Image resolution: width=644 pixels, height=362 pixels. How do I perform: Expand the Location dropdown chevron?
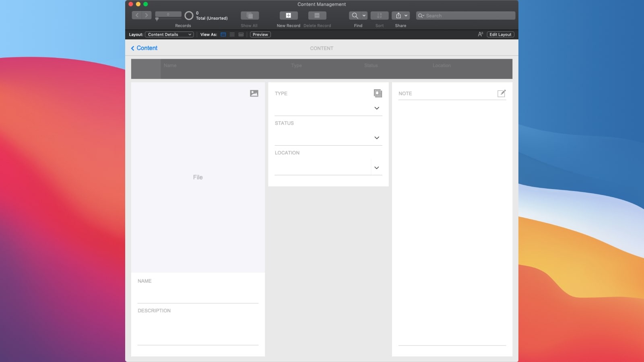coord(377,168)
